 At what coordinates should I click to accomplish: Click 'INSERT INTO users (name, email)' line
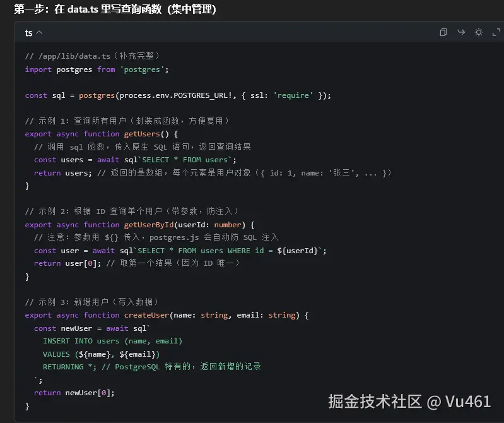click(x=112, y=341)
